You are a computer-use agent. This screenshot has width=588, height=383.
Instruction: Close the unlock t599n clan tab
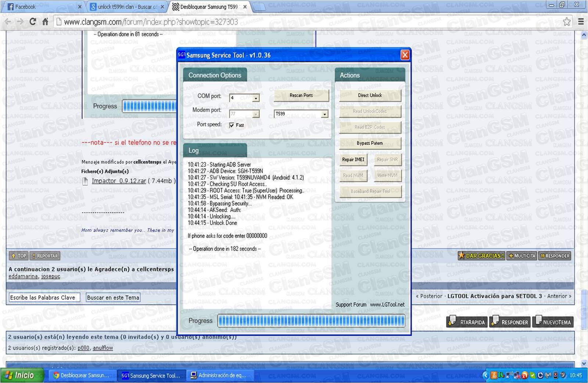click(x=162, y=7)
